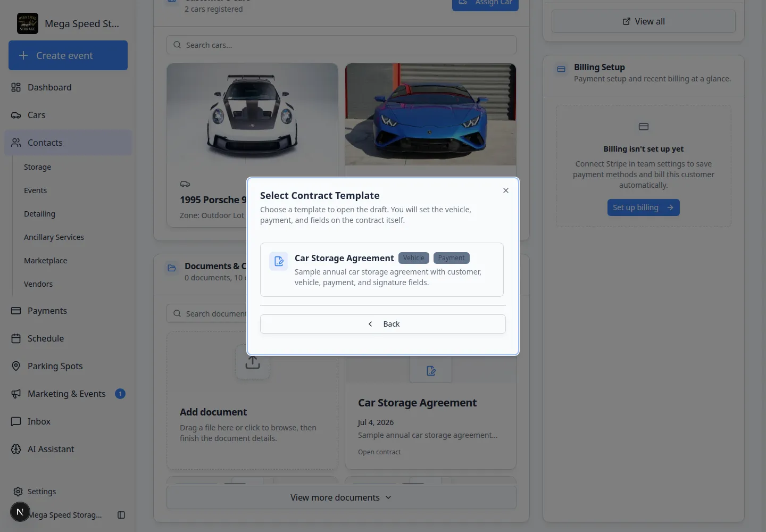Open Marketplace submenu item
Screen dimensions: 766x532
45,261
